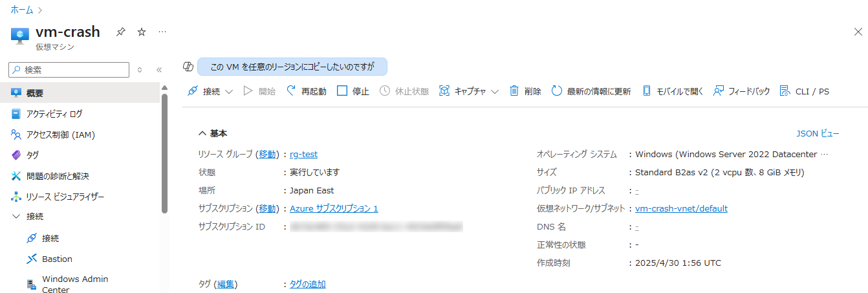
Task: Open the JSON ビュー link
Action: pyautogui.click(x=818, y=133)
